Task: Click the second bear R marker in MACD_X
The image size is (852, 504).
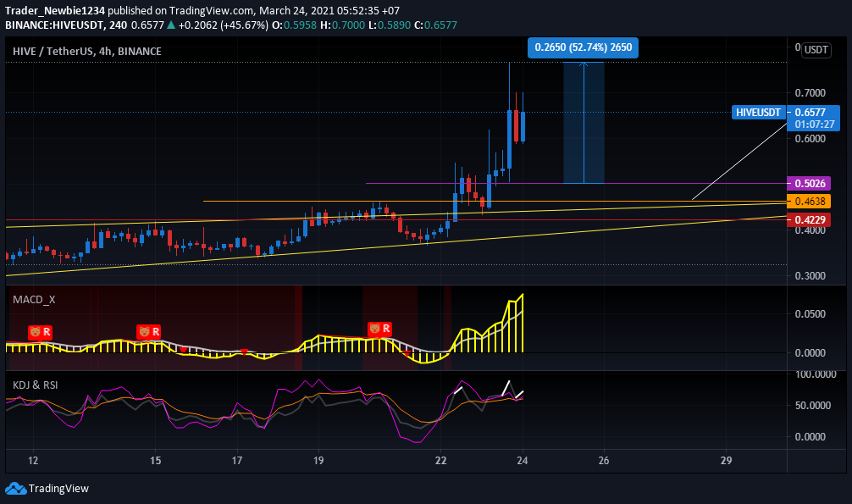Action: click(x=149, y=332)
